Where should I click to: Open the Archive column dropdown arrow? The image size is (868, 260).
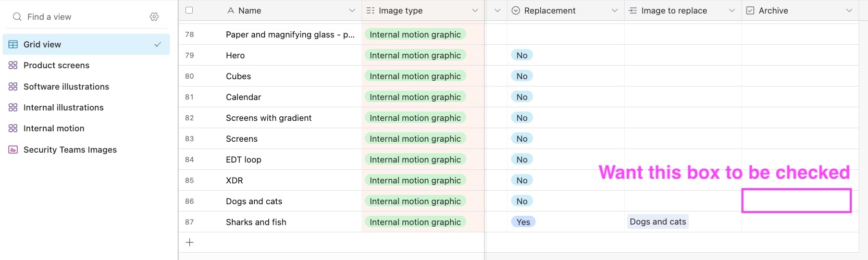pyautogui.click(x=849, y=10)
